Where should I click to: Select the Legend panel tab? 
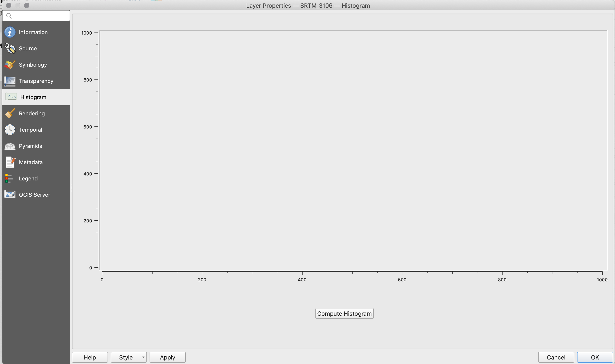click(28, 178)
